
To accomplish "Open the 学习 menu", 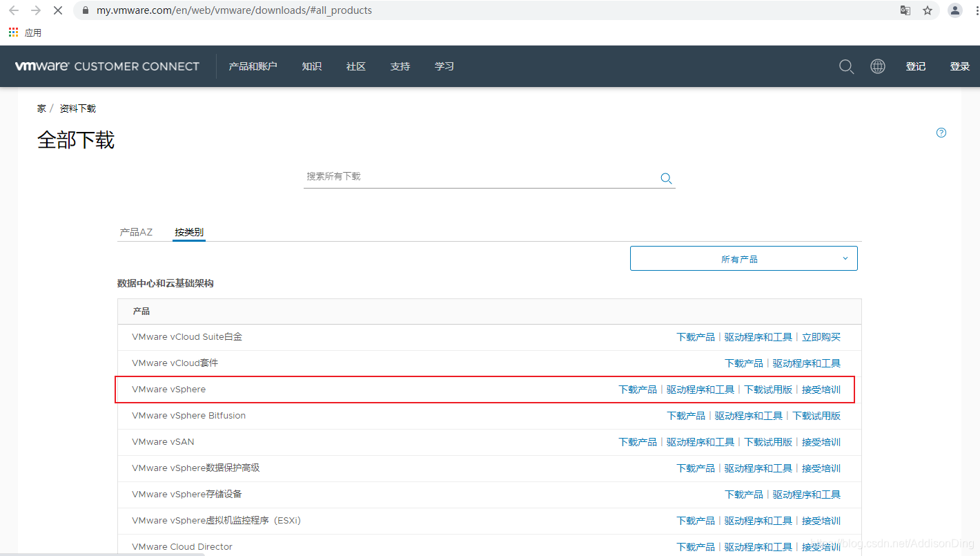I will coord(444,66).
